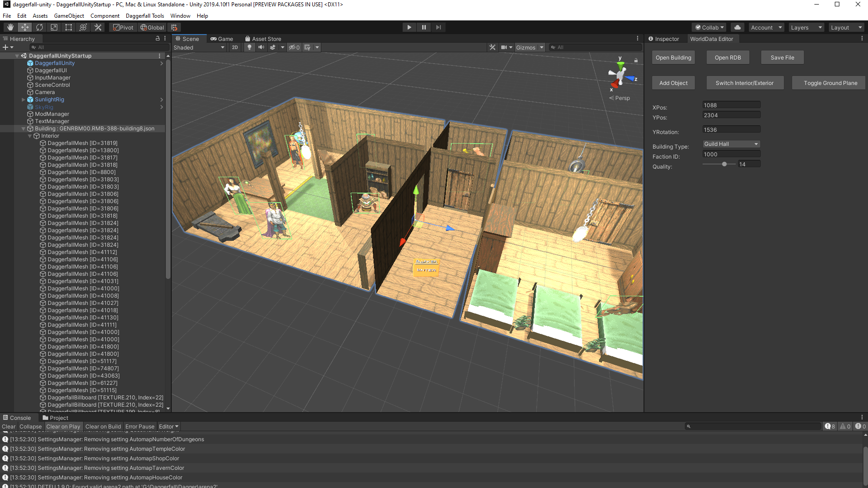Toggle Pivot/Center handle position
The width and height of the screenshot is (868, 488).
coord(124,27)
